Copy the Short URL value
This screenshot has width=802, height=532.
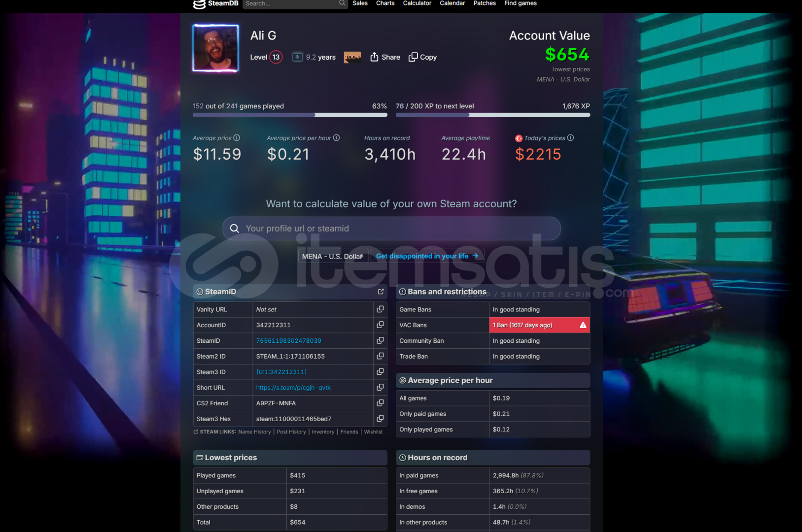[380, 388]
